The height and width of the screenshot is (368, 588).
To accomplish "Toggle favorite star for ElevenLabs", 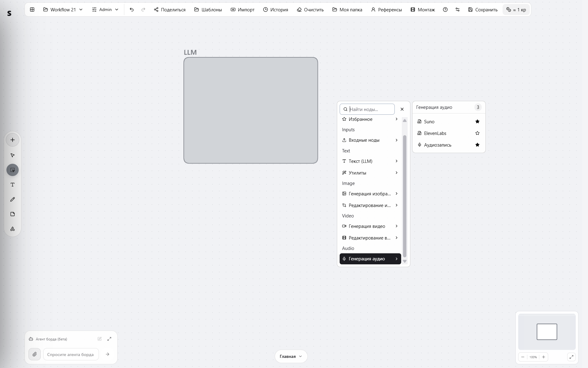I will click(x=477, y=133).
